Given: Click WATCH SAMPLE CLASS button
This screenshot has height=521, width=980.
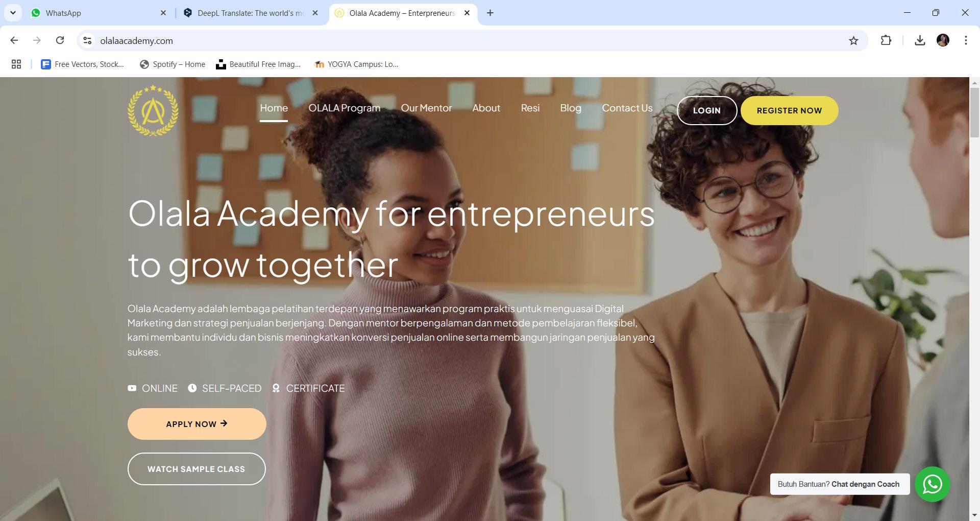Looking at the screenshot, I should [197, 469].
